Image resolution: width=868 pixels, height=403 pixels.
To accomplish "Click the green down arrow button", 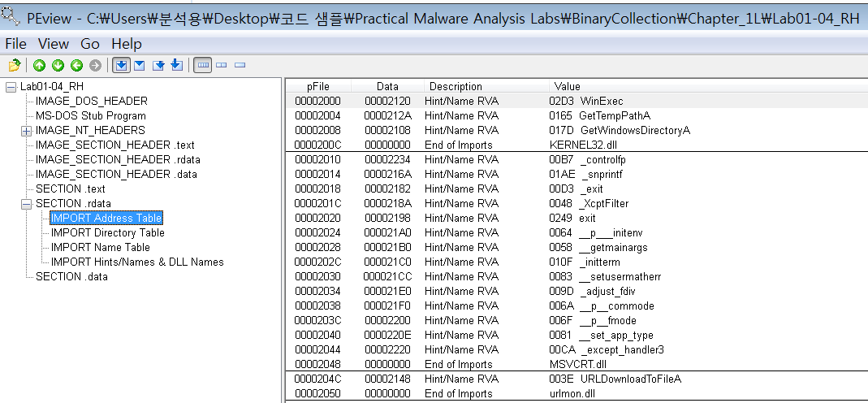I will 58,65.
